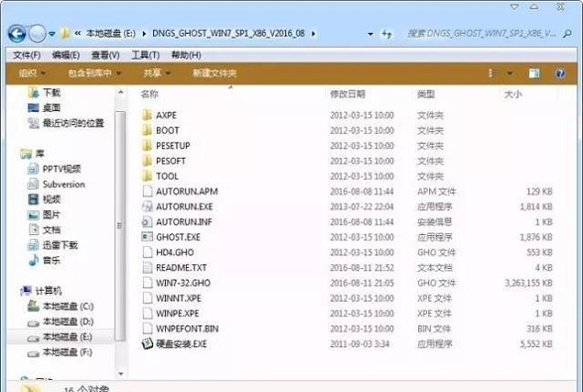Select the WIN7-32.GHO file icon
Image resolution: width=583 pixels, height=392 pixels.
pyautogui.click(x=148, y=283)
